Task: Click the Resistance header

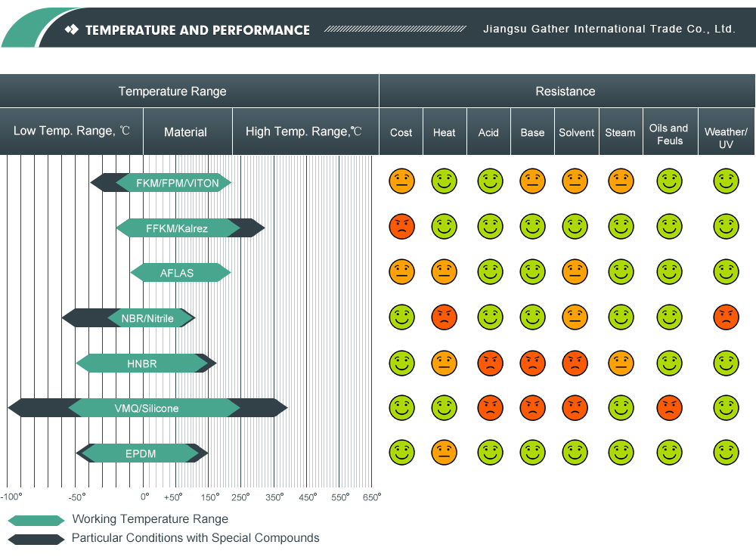Action: 565,91
